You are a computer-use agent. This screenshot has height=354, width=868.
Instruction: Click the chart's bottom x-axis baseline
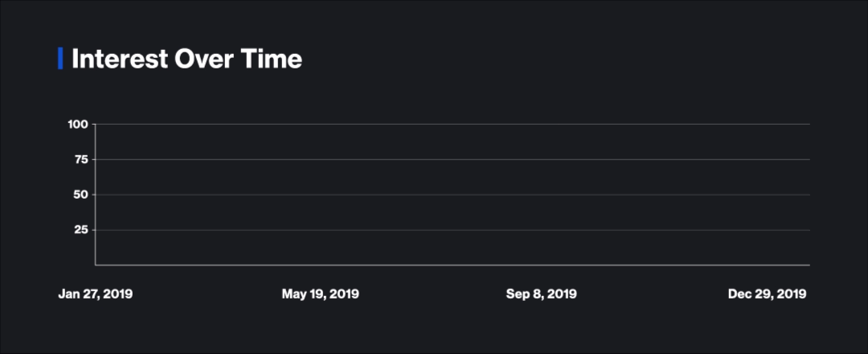coord(452,265)
